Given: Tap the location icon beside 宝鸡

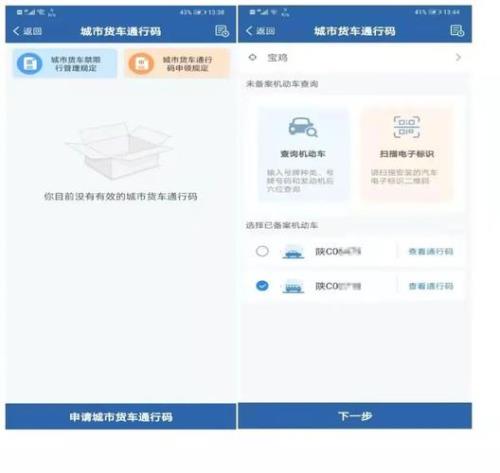Looking at the screenshot, I should click(x=253, y=57).
